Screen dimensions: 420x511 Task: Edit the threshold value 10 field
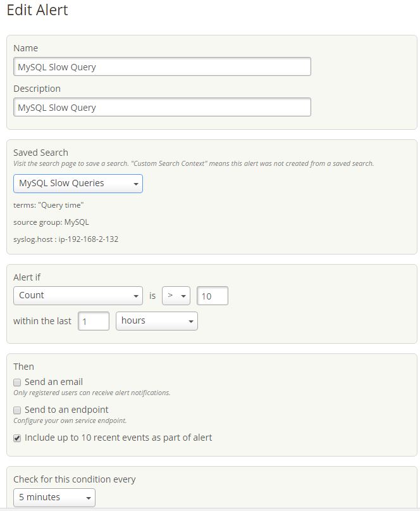click(213, 295)
